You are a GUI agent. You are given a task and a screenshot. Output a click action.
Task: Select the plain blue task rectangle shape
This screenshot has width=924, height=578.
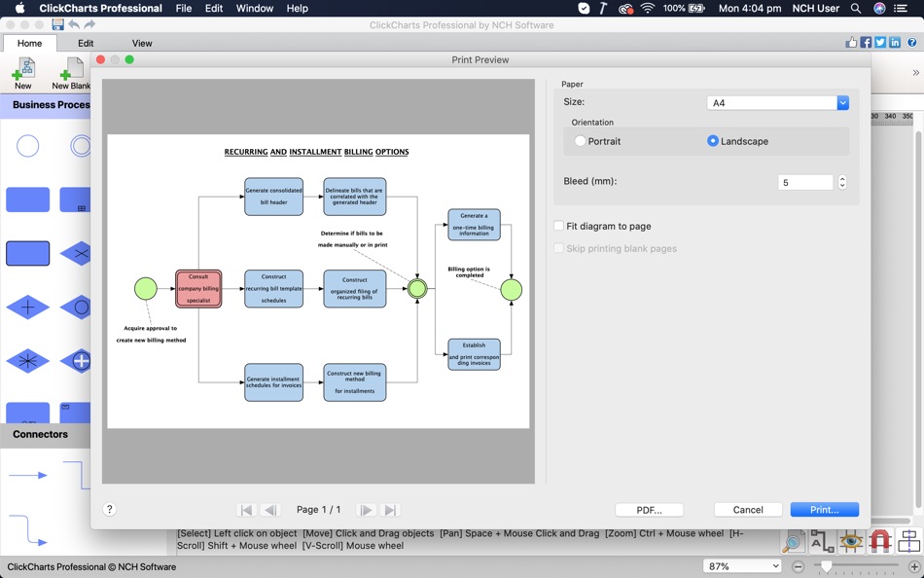pyautogui.click(x=27, y=199)
